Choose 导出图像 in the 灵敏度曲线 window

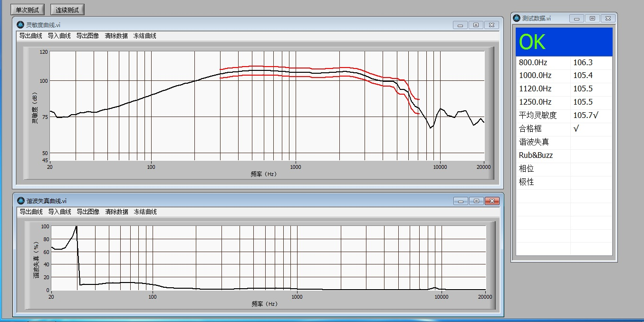pyautogui.click(x=87, y=36)
